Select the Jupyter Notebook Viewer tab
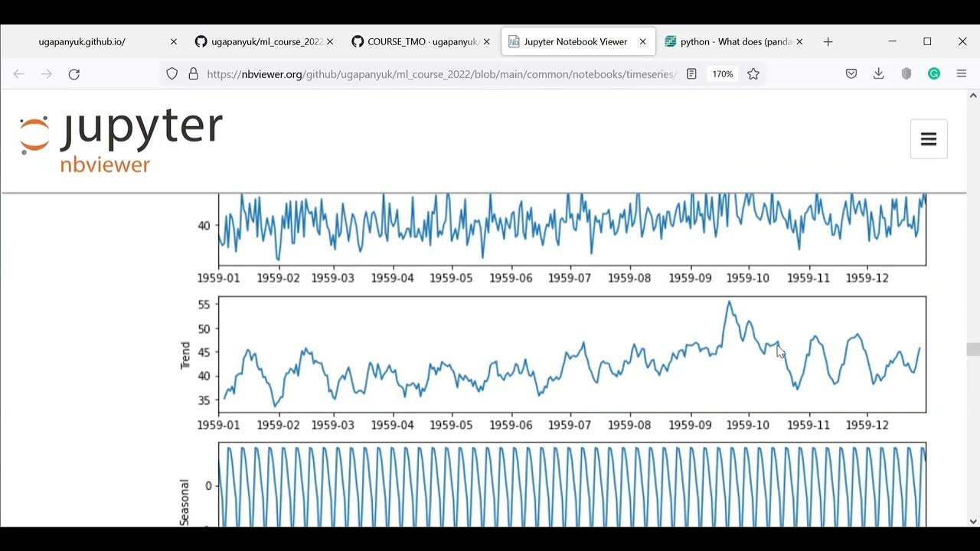Image resolution: width=980 pixels, height=551 pixels. click(578, 42)
